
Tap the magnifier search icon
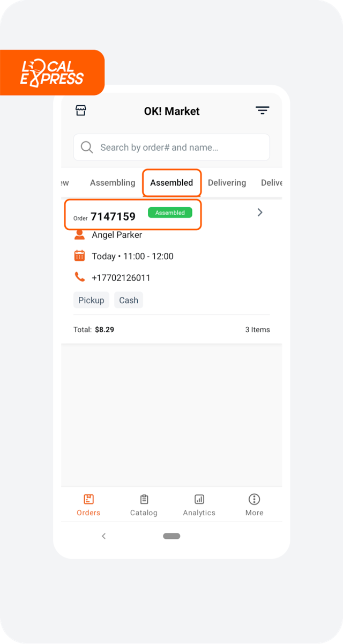point(87,147)
